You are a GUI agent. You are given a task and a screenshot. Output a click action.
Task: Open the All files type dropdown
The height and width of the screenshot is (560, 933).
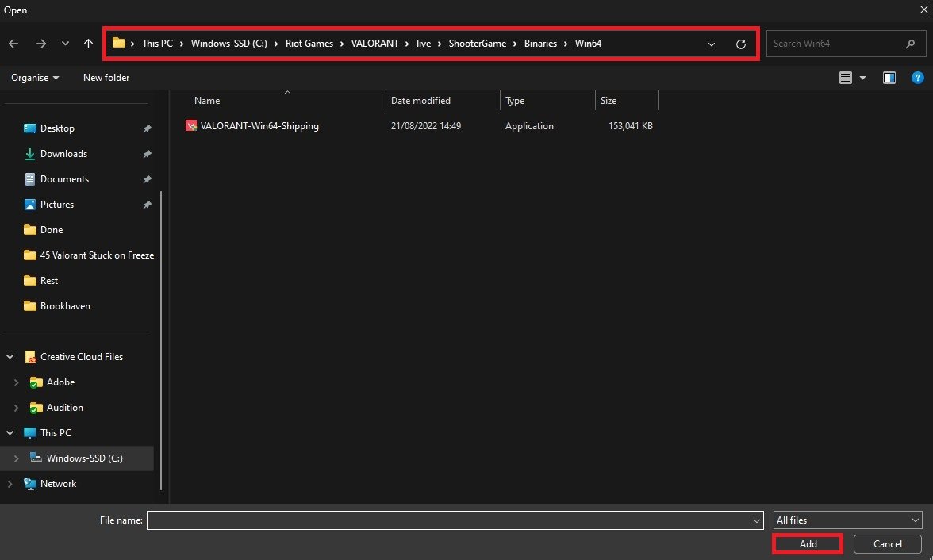coord(847,520)
